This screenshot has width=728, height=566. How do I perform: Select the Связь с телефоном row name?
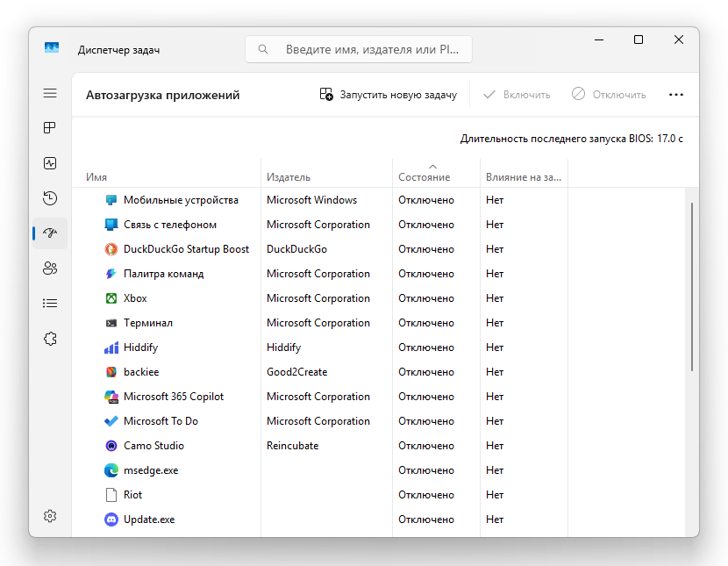click(170, 225)
